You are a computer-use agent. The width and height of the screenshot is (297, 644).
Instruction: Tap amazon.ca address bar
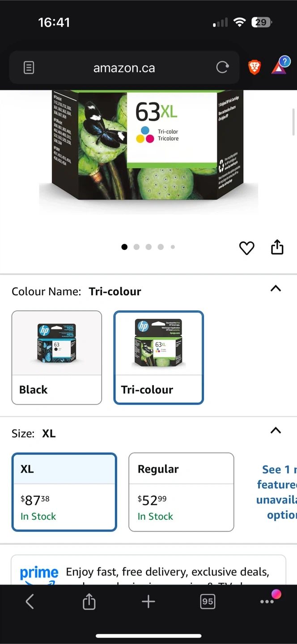coord(124,68)
